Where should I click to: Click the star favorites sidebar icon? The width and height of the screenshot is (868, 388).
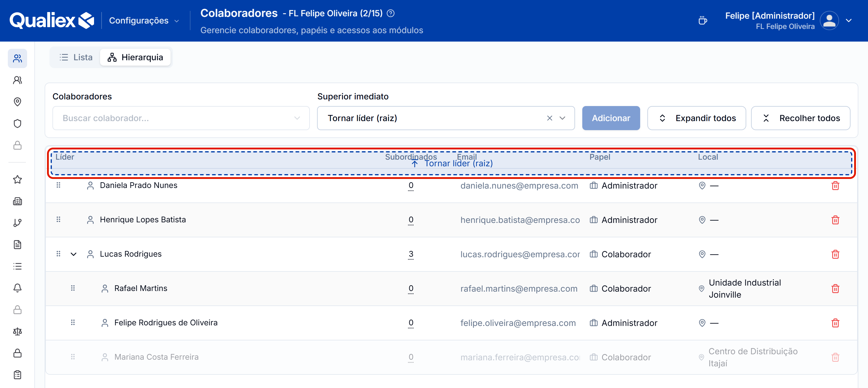(x=17, y=180)
